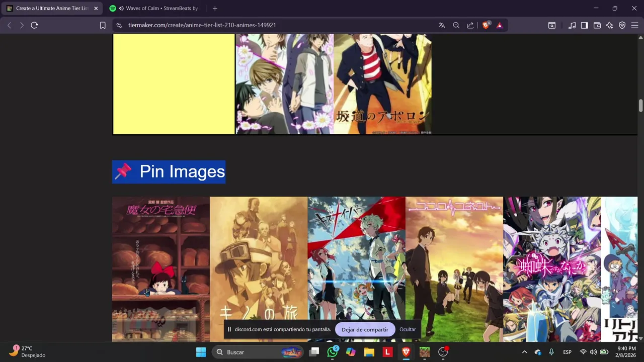Click the OneDrive cloud tray icon
This screenshot has width=644, height=362.
pyautogui.click(x=538, y=352)
